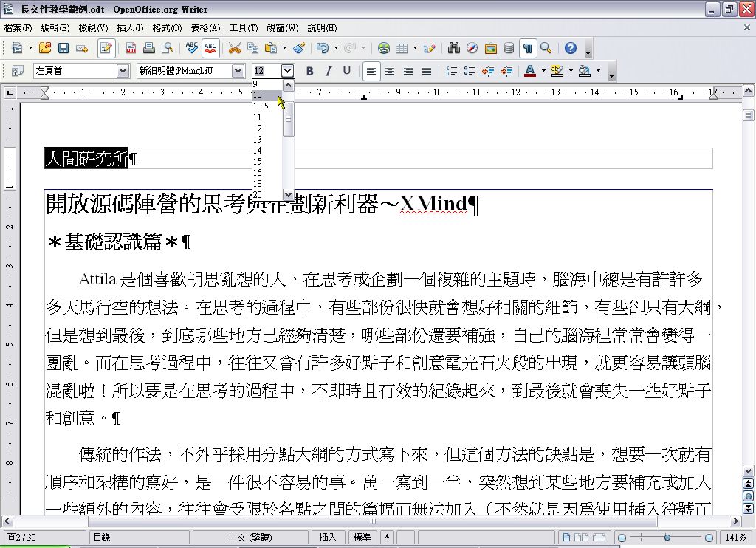Expand font name 新細明體 dropdown

(x=238, y=72)
